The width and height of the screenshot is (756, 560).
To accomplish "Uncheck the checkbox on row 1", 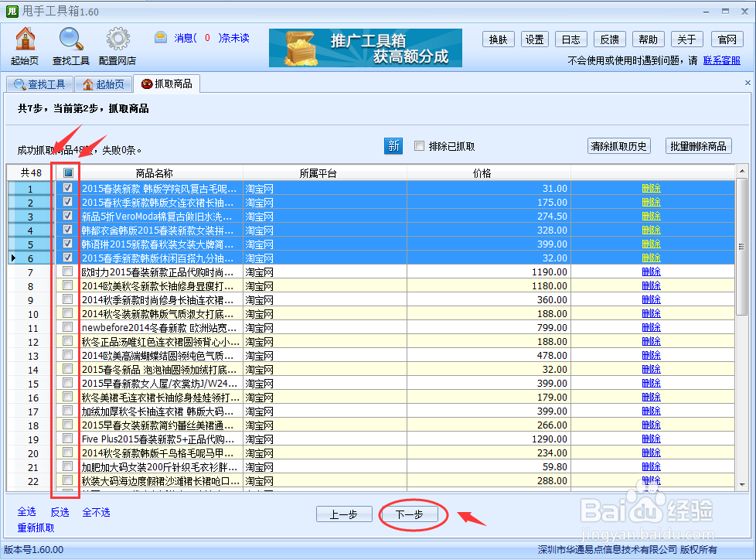I will point(67,187).
